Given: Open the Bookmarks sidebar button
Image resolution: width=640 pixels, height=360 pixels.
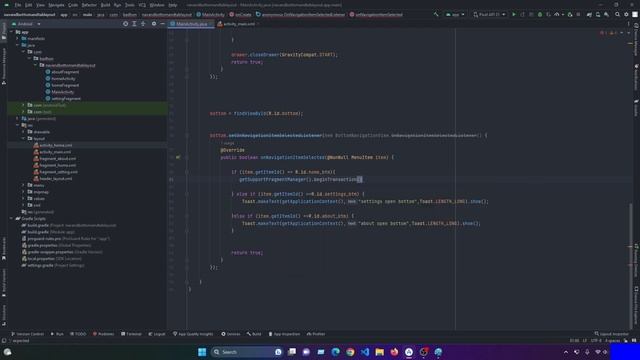Looking at the screenshot, I should click(4, 249).
